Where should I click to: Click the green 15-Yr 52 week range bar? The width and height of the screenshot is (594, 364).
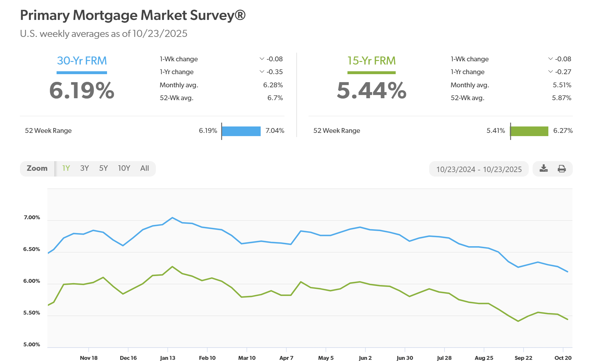click(x=529, y=131)
